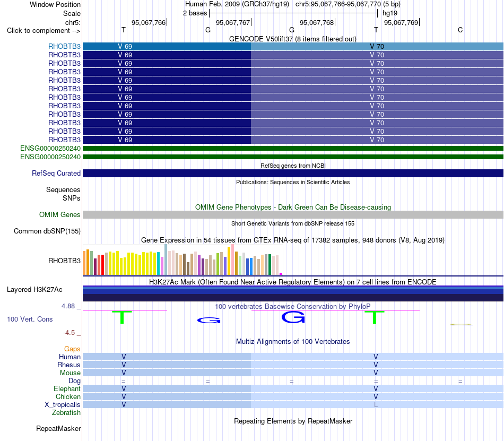Viewport: 504px width, 441px height.
Task: Click the highlighted light-blue RHOBTB3 transcript label
Action: click(x=64, y=46)
